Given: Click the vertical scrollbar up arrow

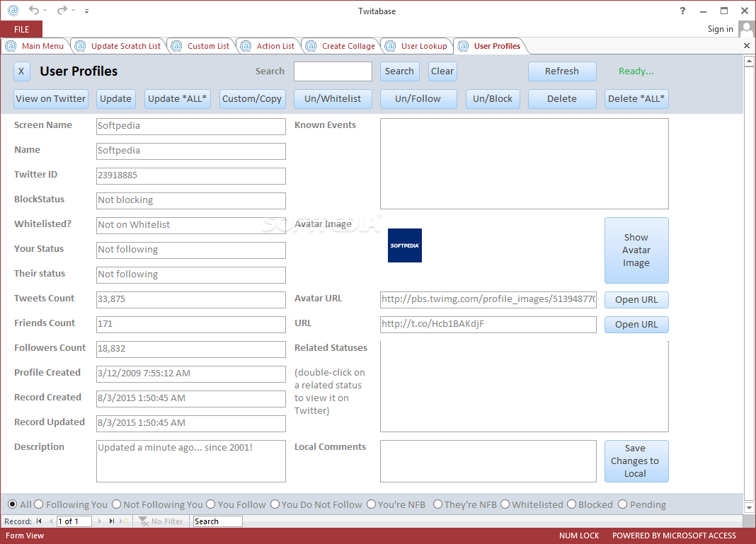Looking at the screenshot, I should click(x=749, y=62).
